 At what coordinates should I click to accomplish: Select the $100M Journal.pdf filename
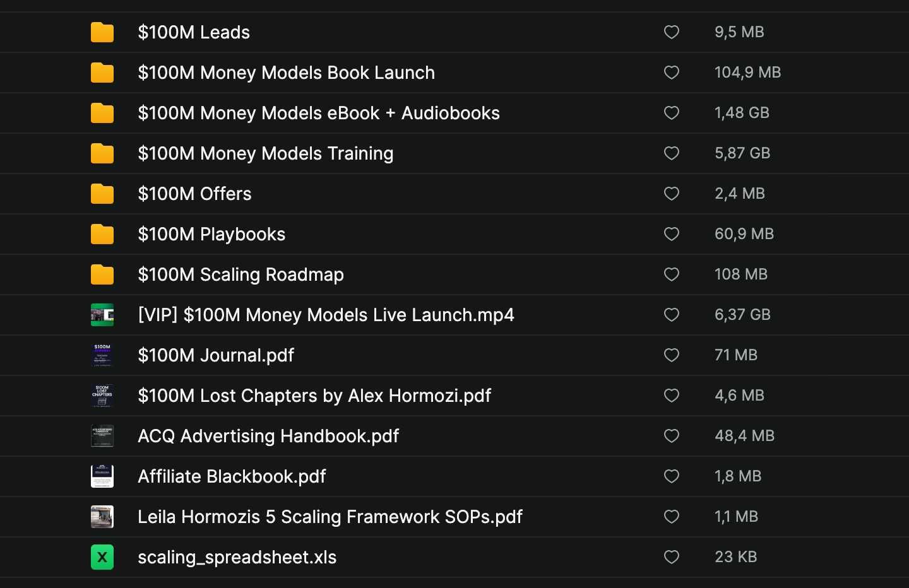coord(216,355)
